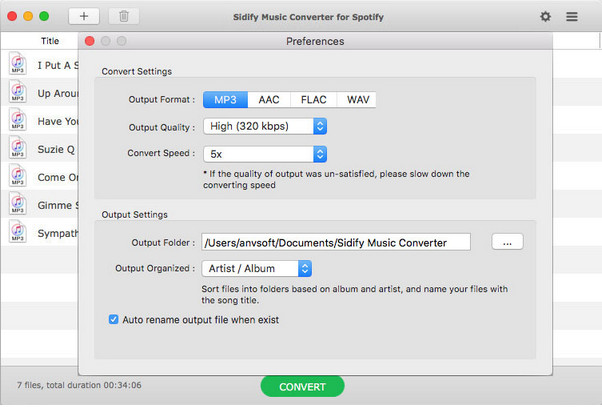Select WAV output format
Image resolution: width=602 pixels, height=407 pixels.
[x=358, y=100]
